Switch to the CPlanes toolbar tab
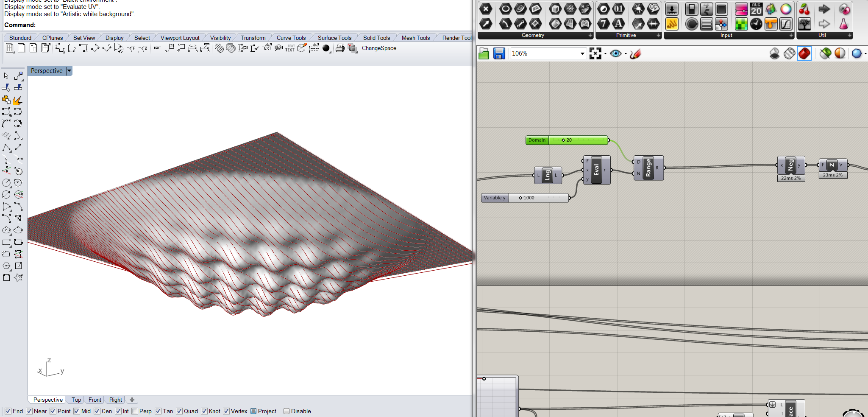The image size is (868, 417). (x=53, y=38)
